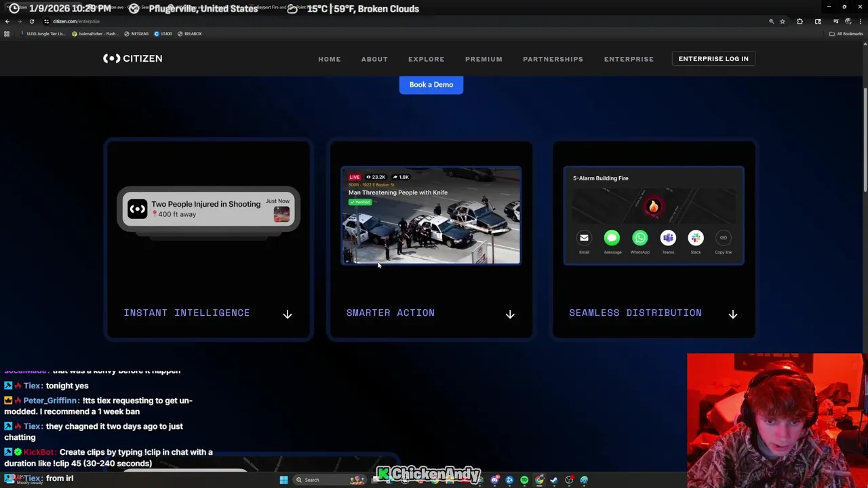Screen dimensions: 868x488
Task: Expand the Seamless Distribution card arrow
Action: (733, 314)
